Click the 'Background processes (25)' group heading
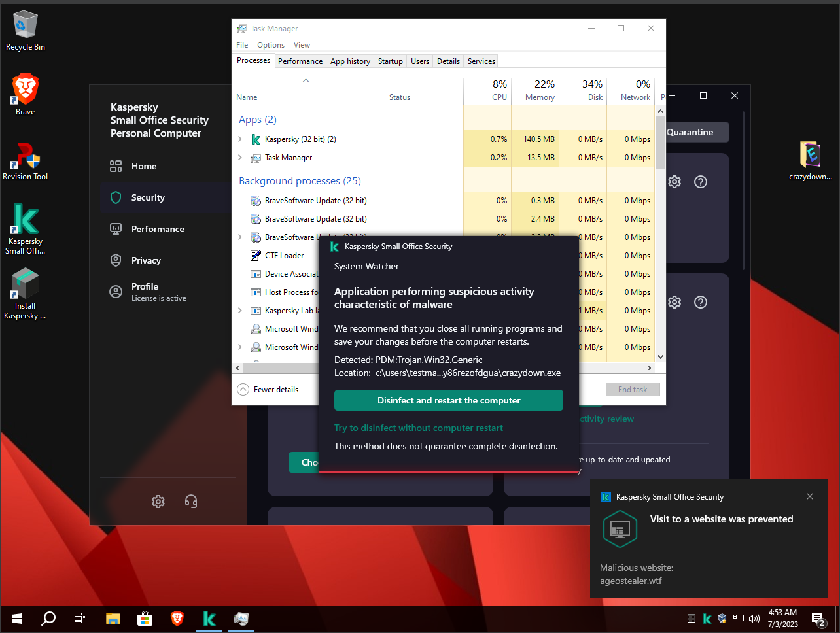Viewport: 840px width, 633px height. click(x=300, y=181)
